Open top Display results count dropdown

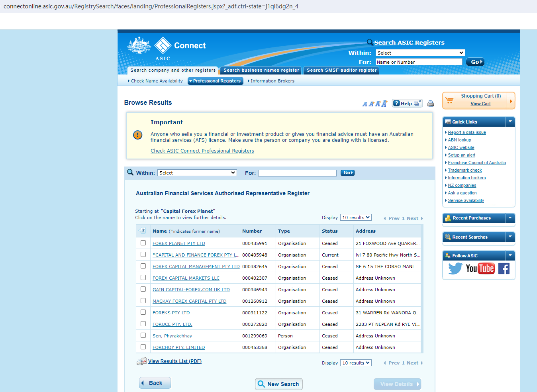coord(356,218)
